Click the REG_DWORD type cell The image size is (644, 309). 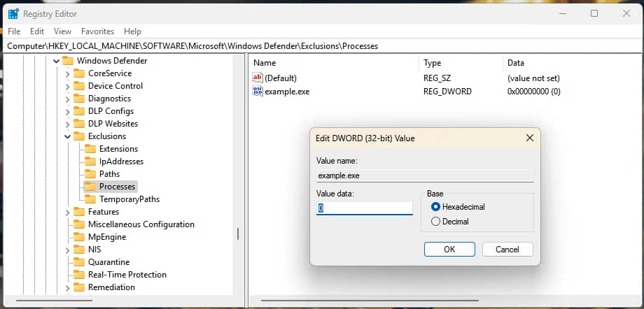click(x=448, y=92)
